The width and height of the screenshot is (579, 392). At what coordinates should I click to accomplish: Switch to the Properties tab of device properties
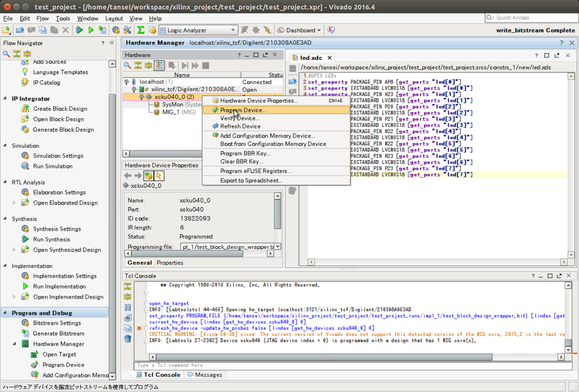[x=170, y=262]
